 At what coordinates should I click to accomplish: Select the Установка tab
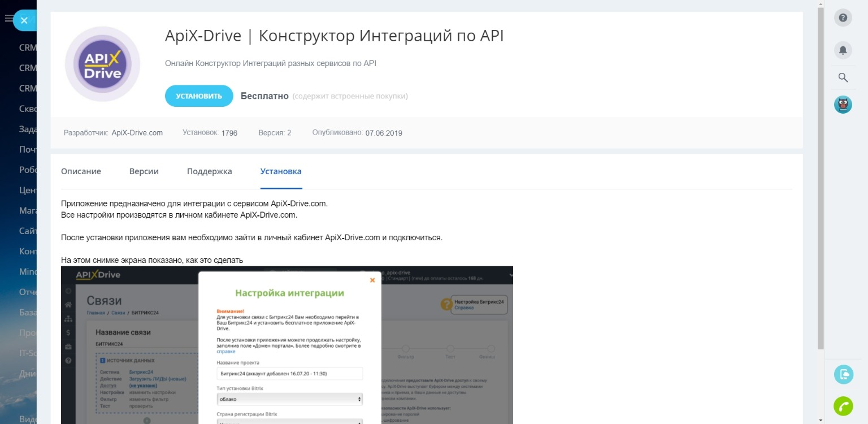pyautogui.click(x=281, y=171)
